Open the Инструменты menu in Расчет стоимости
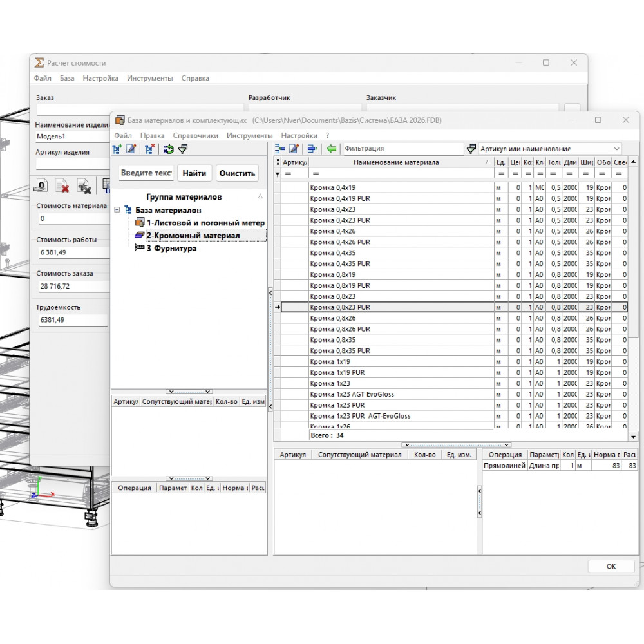 tap(149, 78)
